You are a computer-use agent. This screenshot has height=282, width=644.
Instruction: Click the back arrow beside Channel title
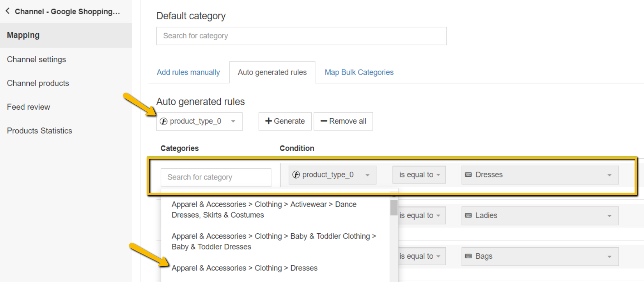[8, 11]
